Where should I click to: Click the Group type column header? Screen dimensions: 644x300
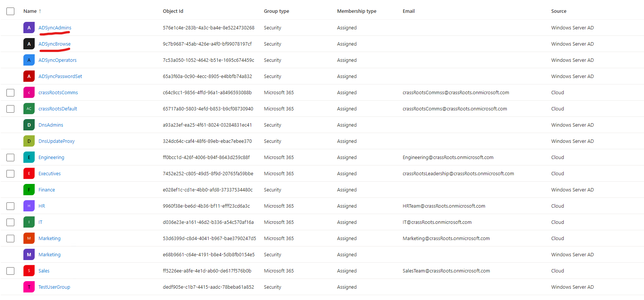point(276,11)
